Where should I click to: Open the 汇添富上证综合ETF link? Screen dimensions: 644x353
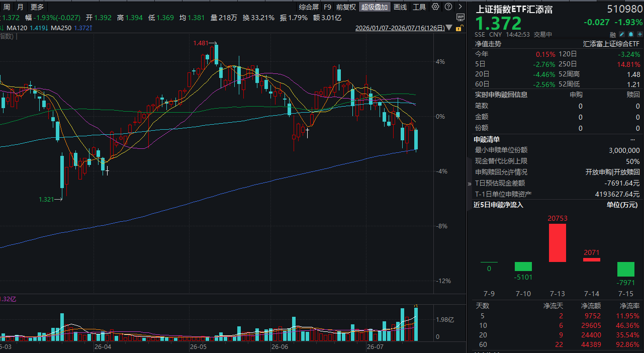click(x=611, y=44)
